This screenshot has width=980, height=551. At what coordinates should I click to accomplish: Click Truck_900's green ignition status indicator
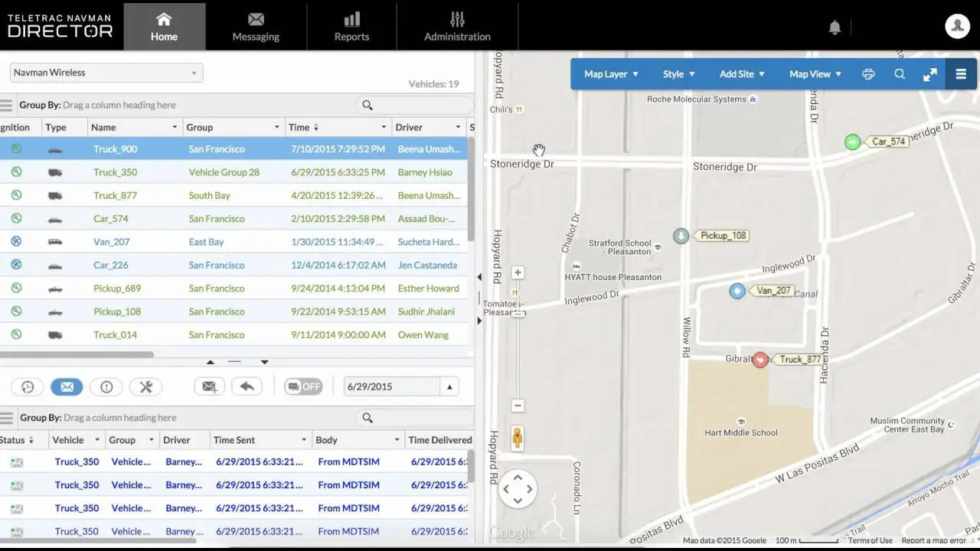point(16,148)
